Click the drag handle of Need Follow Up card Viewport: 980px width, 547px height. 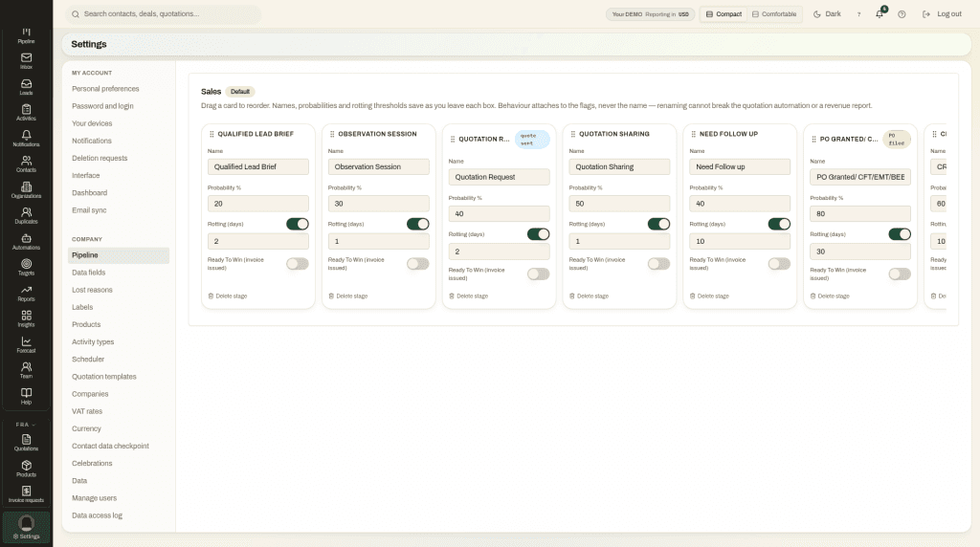[x=693, y=134]
